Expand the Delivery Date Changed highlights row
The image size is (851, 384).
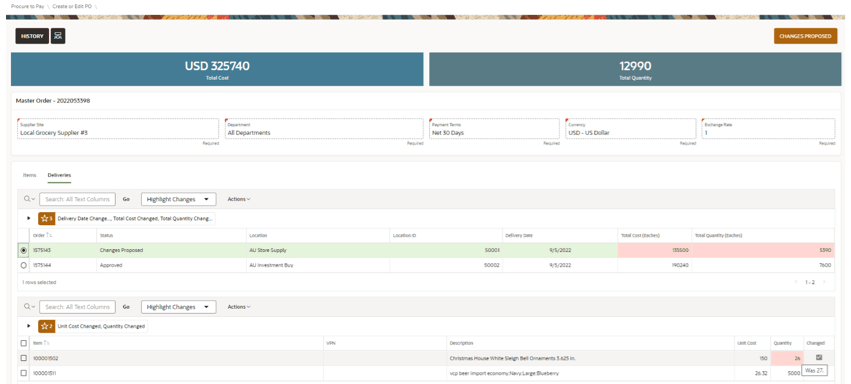click(29, 219)
